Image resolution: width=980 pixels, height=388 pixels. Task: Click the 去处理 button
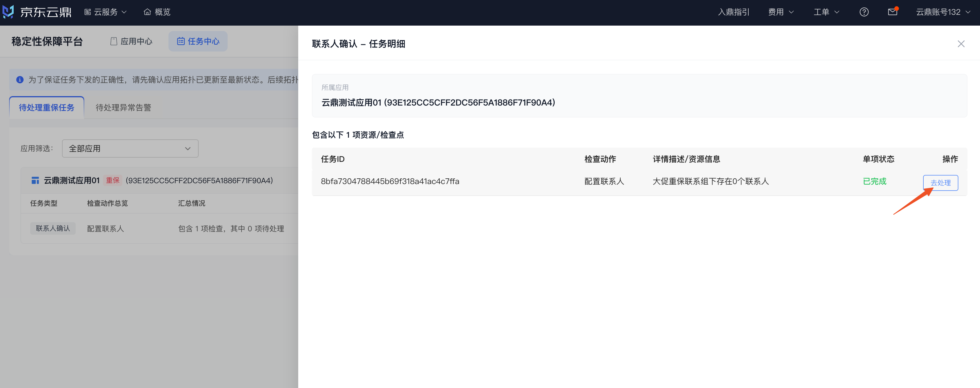tap(940, 183)
